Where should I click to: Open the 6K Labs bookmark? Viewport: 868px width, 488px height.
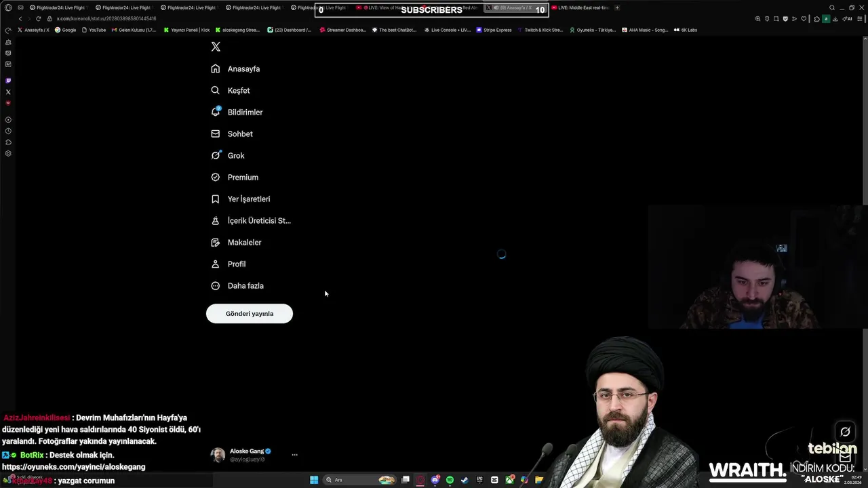(x=686, y=30)
